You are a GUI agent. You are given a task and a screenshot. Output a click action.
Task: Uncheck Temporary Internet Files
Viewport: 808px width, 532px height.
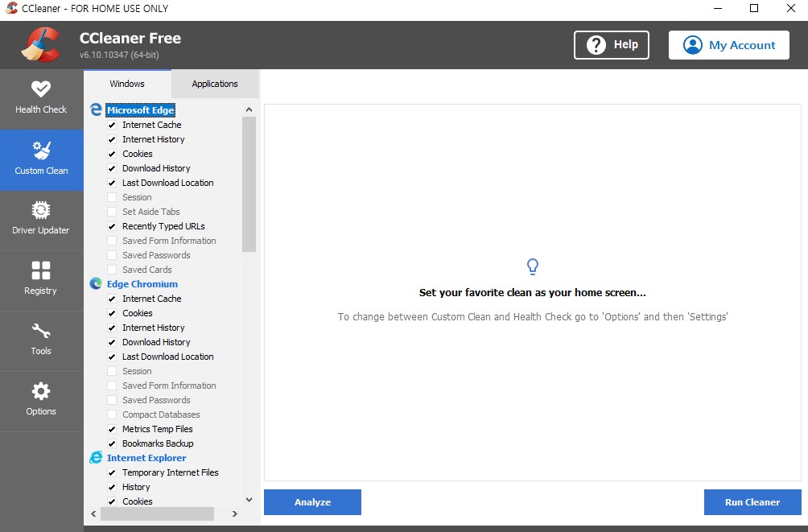point(112,472)
